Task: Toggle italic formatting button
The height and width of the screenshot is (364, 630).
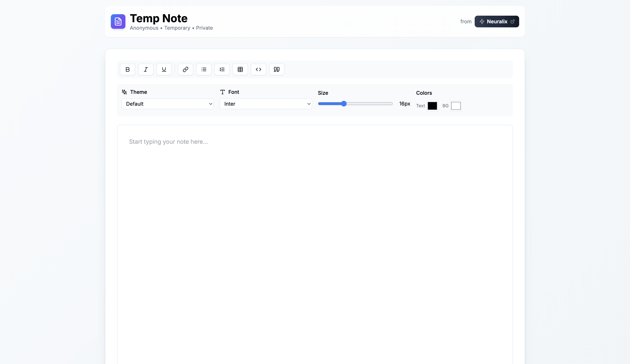Action: tap(146, 69)
